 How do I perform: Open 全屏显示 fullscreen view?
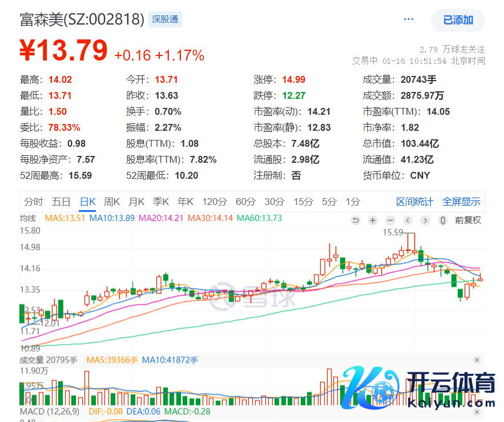[461, 202]
